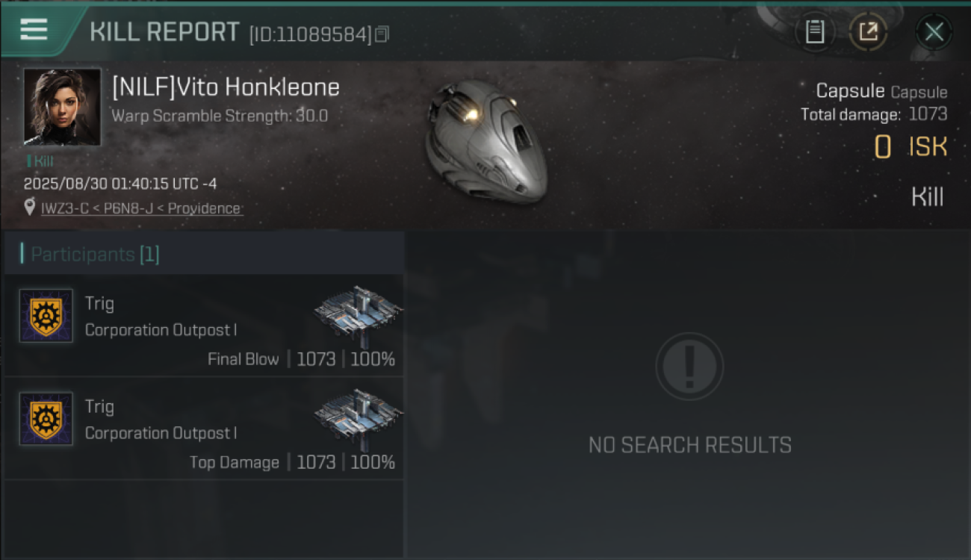This screenshot has height=560, width=971.
Task: Click the Final Blow Trig corporation emblem
Action: 46,316
